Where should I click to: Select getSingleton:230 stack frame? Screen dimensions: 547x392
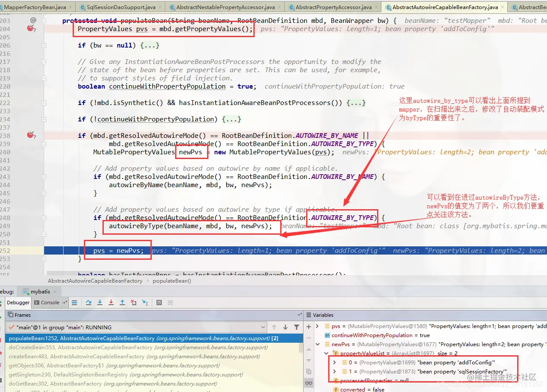154,374
